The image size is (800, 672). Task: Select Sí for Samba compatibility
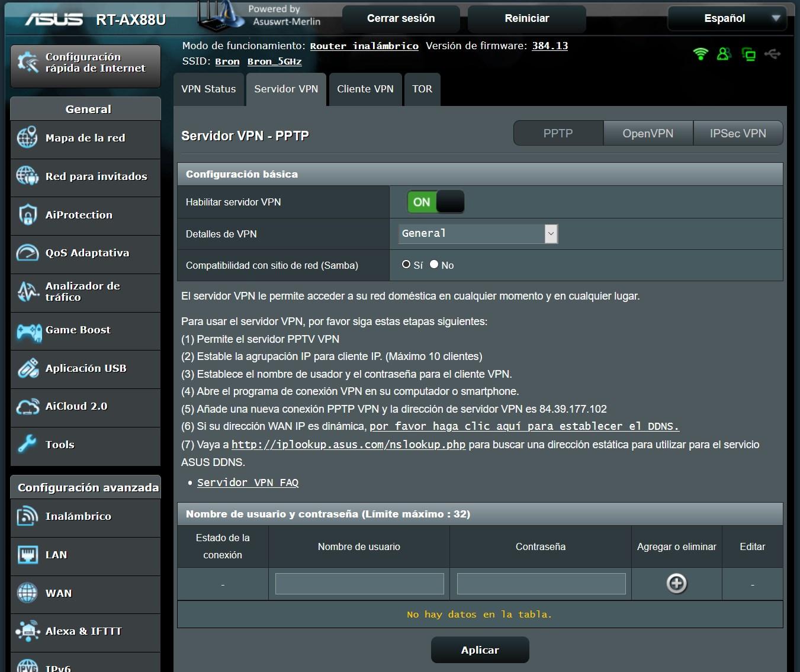(406, 264)
